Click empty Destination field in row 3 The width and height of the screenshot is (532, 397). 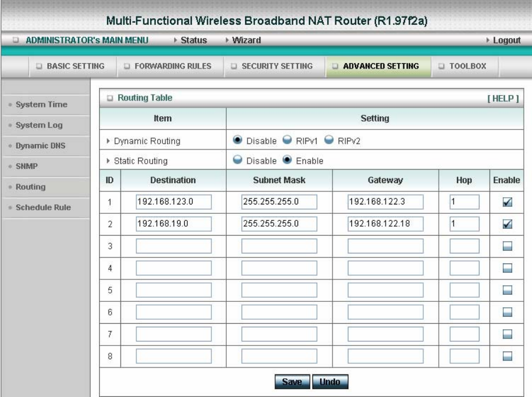(x=174, y=246)
